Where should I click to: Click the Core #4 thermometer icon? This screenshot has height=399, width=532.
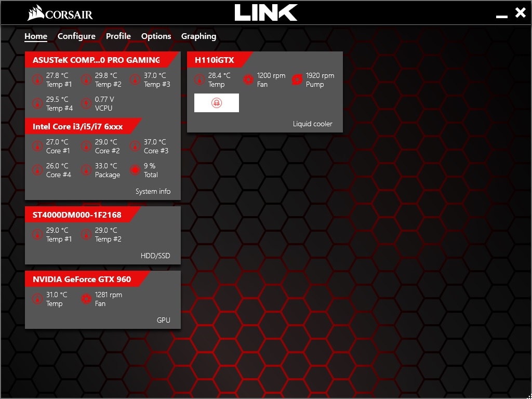click(37, 170)
